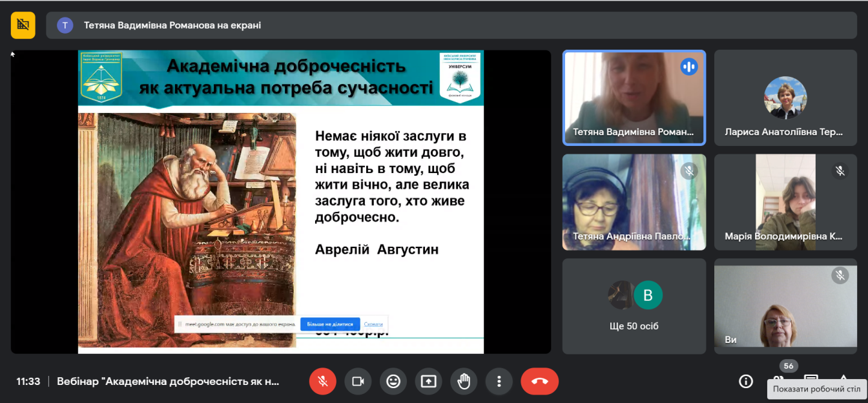
Task: Open meeting details info icon
Action: 746,381
